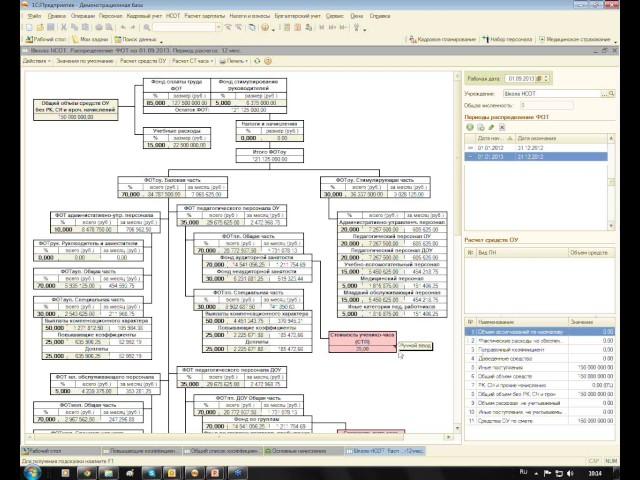Click the Calendar icon in the main toolbar
Image resolution: width=640 pixels, height=480 pixels.
pos(298,27)
